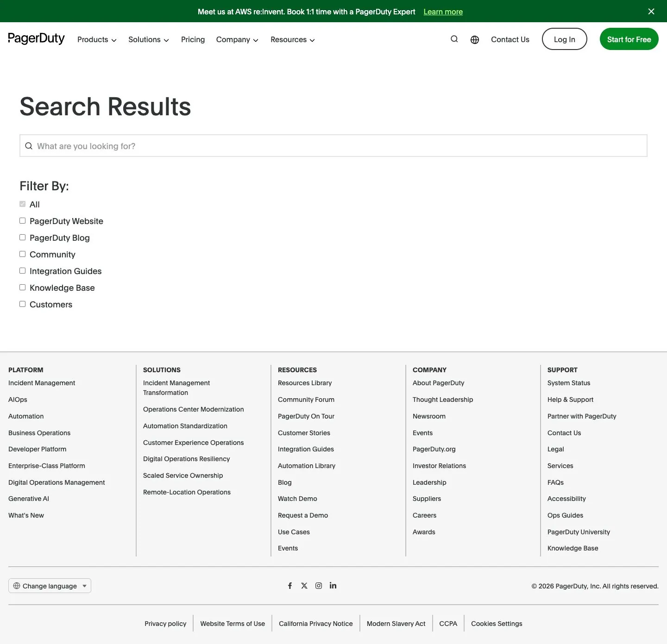
Task: Open the header search magnifier icon
Action: (x=454, y=39)
